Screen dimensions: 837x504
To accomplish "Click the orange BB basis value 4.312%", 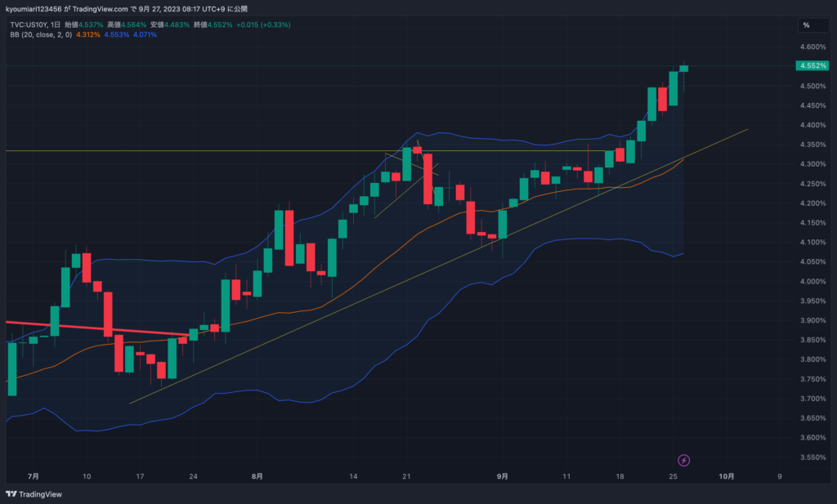I will (x=87, y=34).
